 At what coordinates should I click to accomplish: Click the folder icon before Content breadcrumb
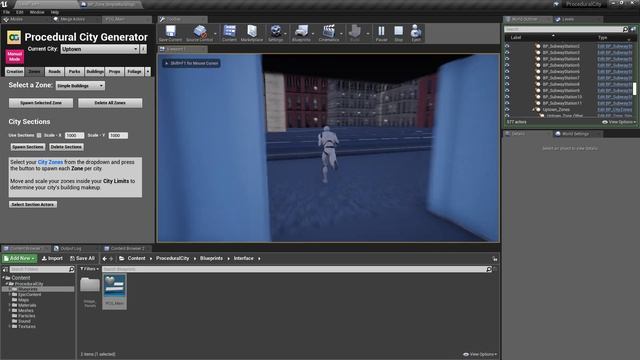[122, 258]
